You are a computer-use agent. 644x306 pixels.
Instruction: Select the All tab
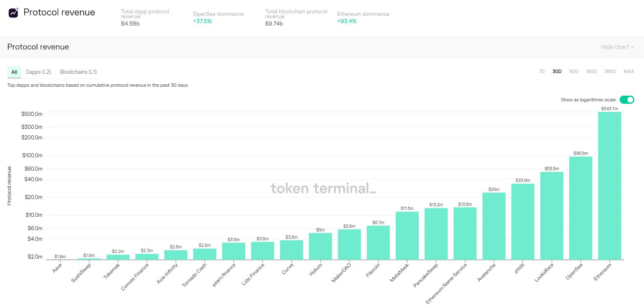[14, 72]
